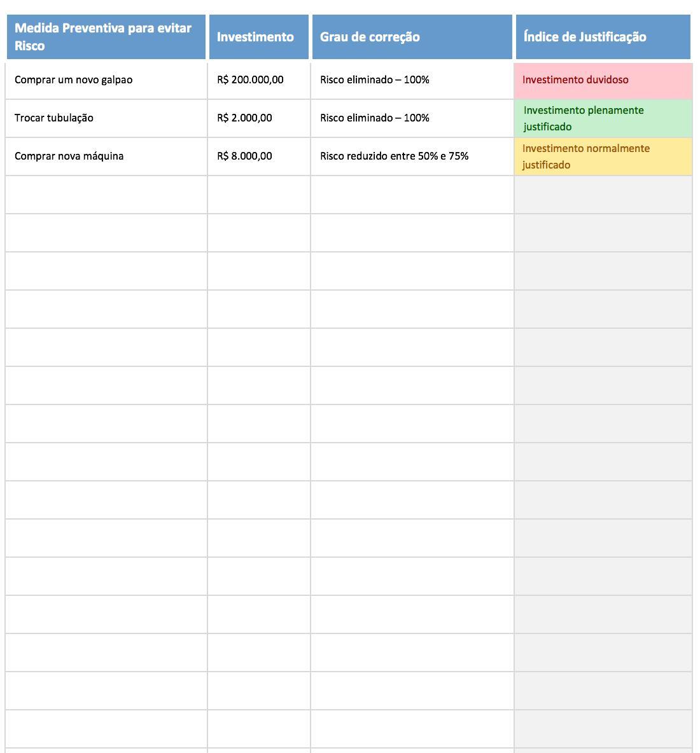Viewport: 700px width, 753px height.
Task: Select first empty Grau de correção cell
Action: 412,195
